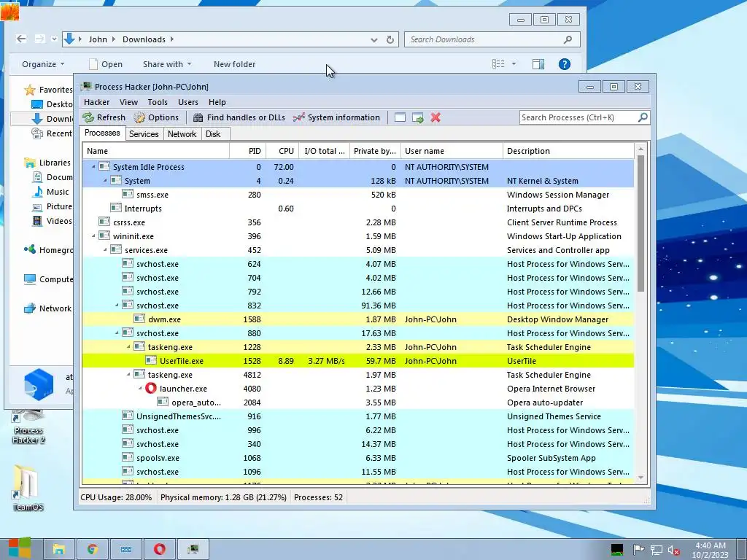Select the csrss.exe process row
The image size is (747, 560).
coord(358,222)
